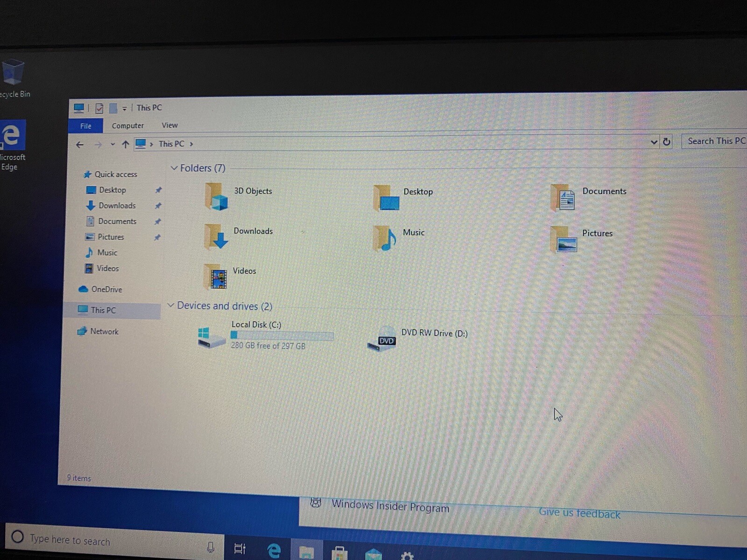Click the Local Disk (C:) storage usage bar
The width and height of the screenshot is (747, 560).
click(282, 336)
